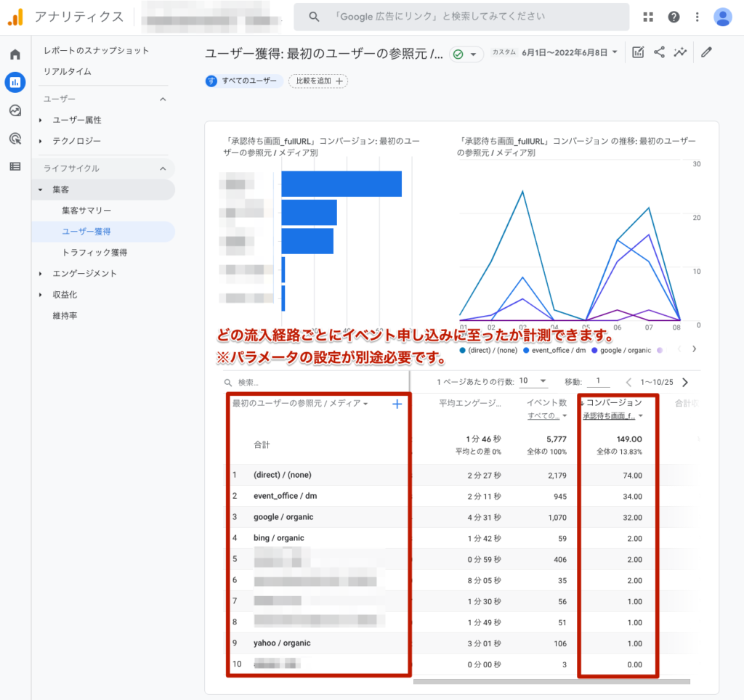Click the table 検索 search field

click(315, 383)
